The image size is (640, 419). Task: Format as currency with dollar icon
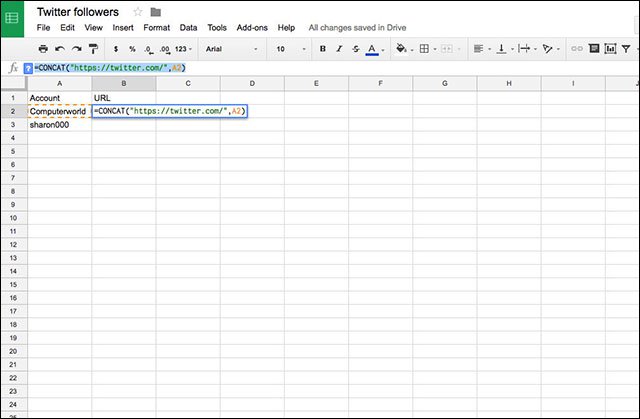point(116,49)
